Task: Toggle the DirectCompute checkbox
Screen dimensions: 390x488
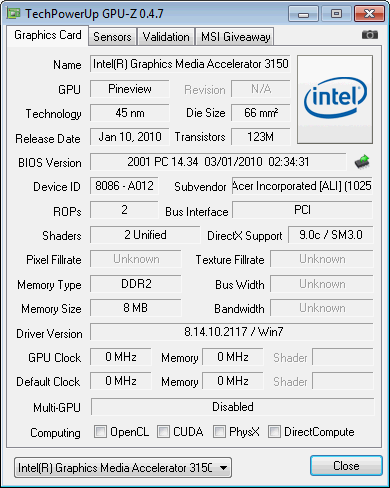Action: point(274,431)
